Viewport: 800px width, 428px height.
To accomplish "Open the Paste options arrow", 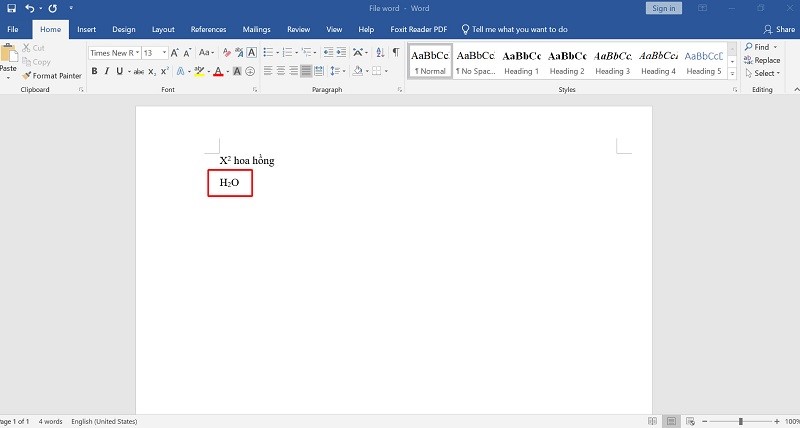I will (8, 78).
